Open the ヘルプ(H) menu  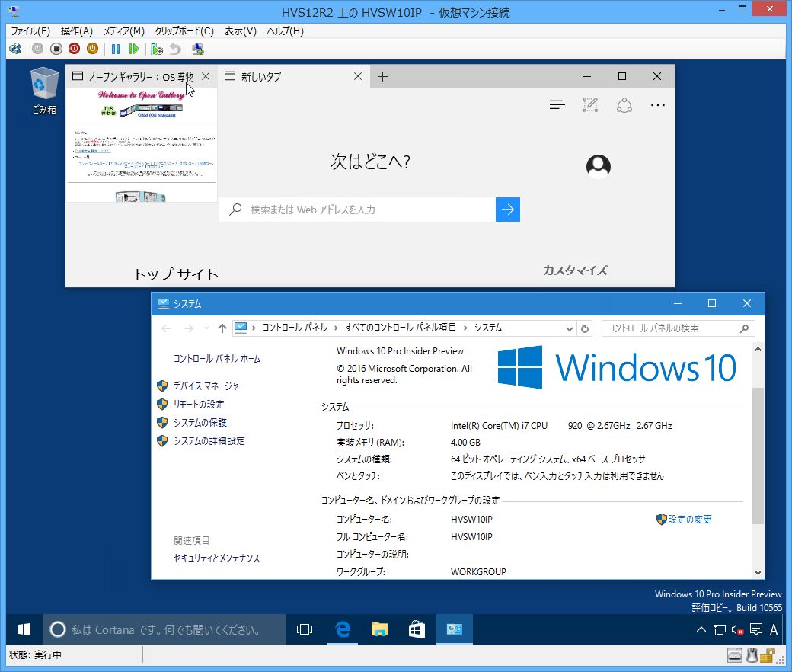(x=286, y=31)
